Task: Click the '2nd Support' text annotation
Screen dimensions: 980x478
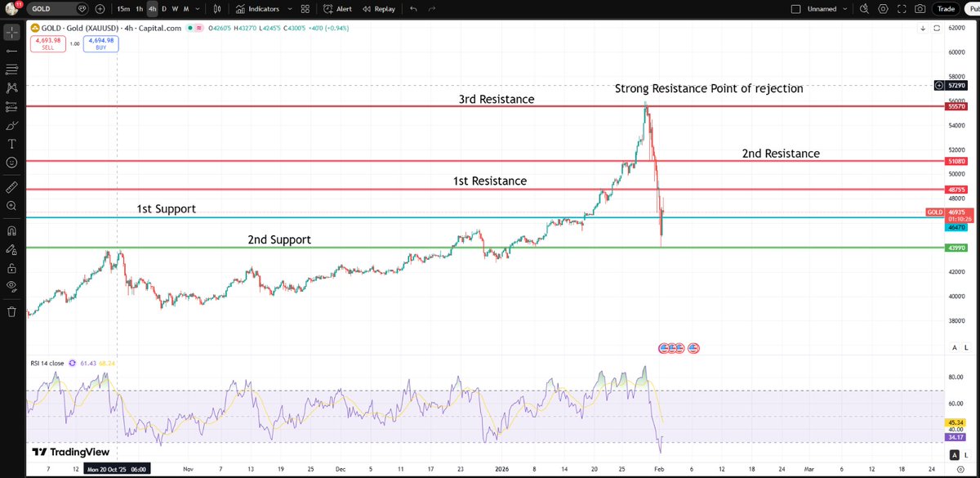Action: click(x=279, y=240)
